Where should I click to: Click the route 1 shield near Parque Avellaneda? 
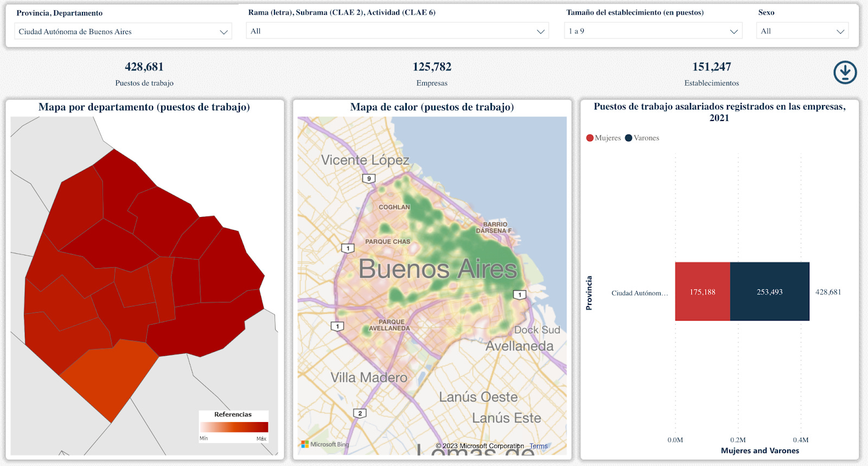point(337,327)
